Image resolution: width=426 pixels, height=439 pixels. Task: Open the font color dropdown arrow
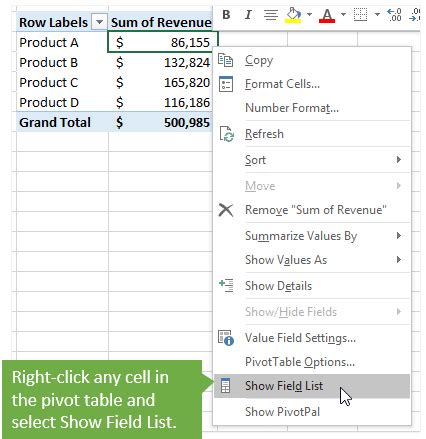coord(343,14)
